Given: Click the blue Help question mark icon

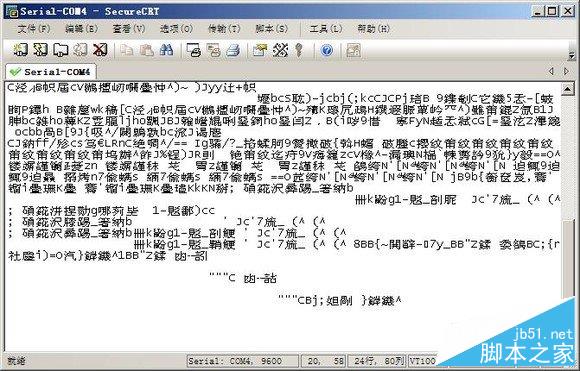Looking at the screenshot, I should tap(327, 50).
